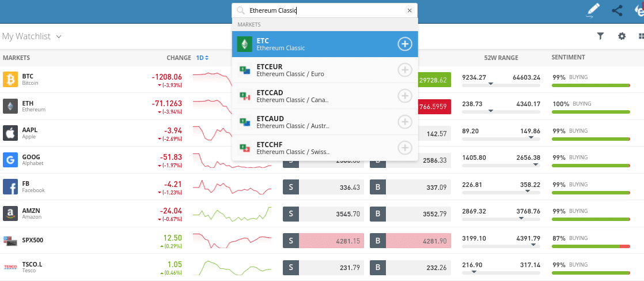Image resolution: width=644 pixels, height=281 pixels.
Task: Select ETC Ethereum Classic search result
Action: 325,44
